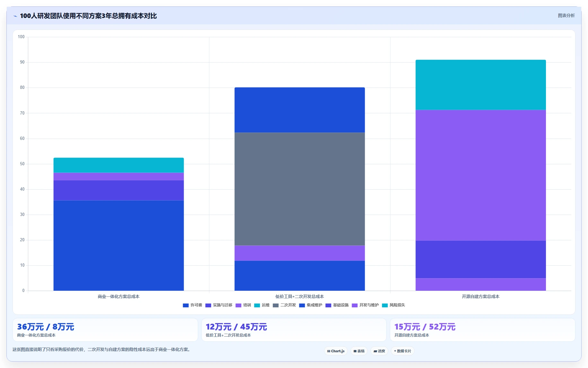Select the 表格 tag
This screenshot has width=588, height=368.
(359, 351)
